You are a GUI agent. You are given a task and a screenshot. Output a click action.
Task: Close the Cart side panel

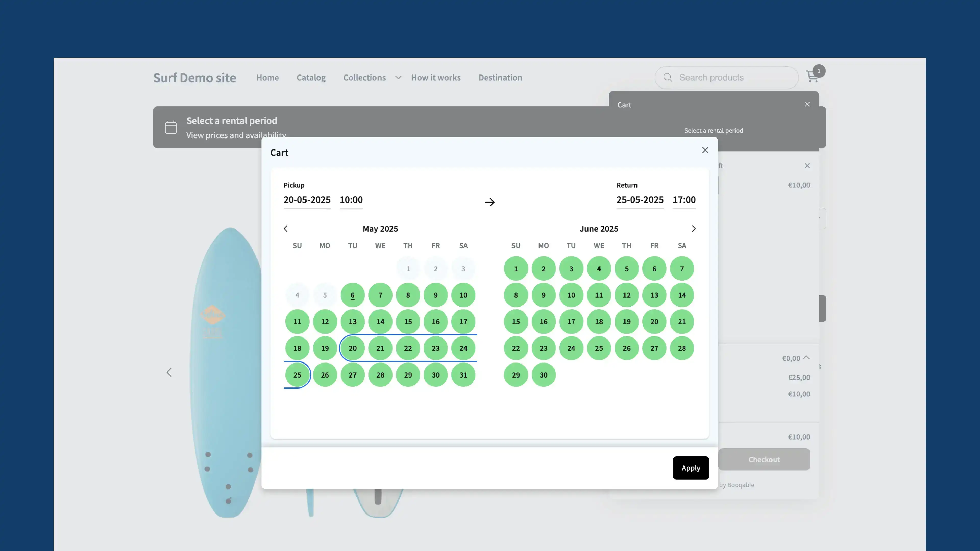tap(807, 104)
